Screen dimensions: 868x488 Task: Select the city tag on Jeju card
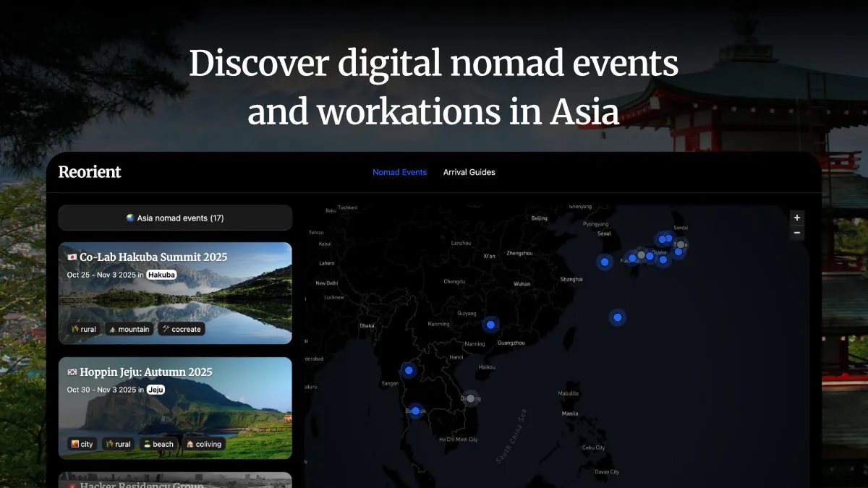click(x=82, y=444)
